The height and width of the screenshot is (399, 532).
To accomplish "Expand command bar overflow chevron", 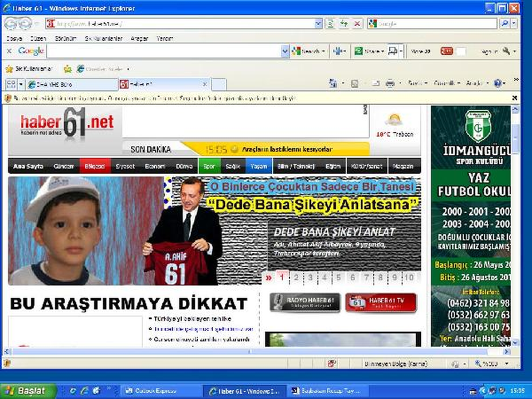I will pyautogui.click(x=516, y=80).
